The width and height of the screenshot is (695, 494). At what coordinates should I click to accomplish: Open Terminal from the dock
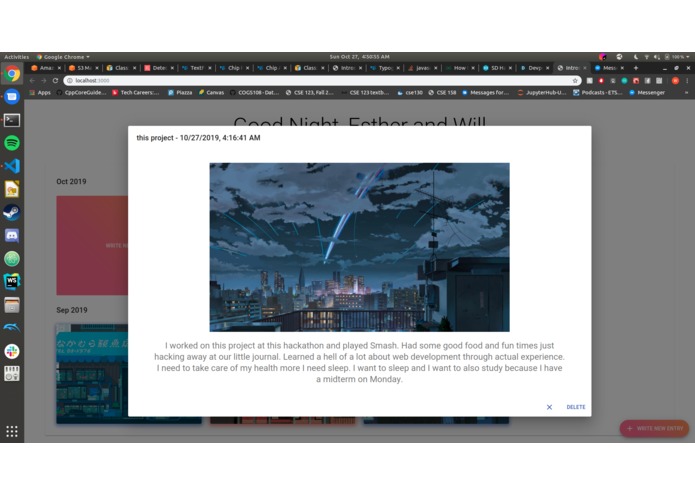(12, 120)
